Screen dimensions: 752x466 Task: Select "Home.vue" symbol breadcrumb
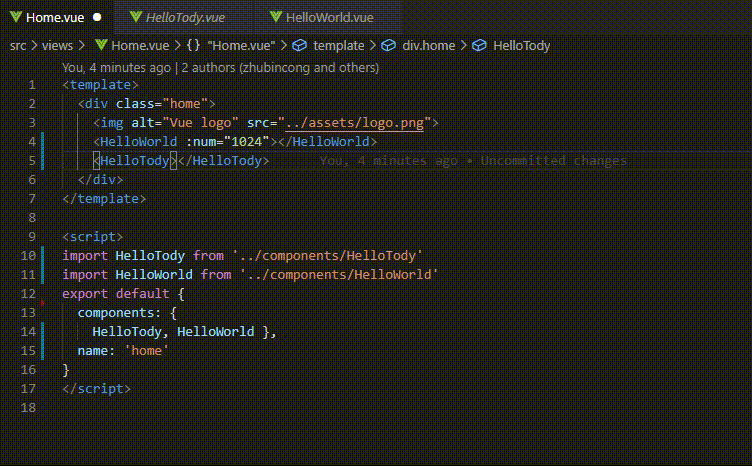(x=241, y=46)
